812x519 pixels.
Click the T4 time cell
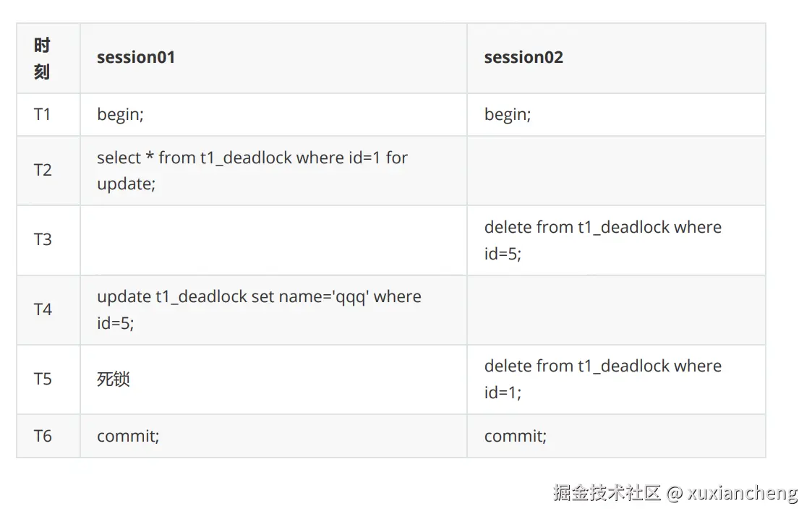[x=43, y=309]
